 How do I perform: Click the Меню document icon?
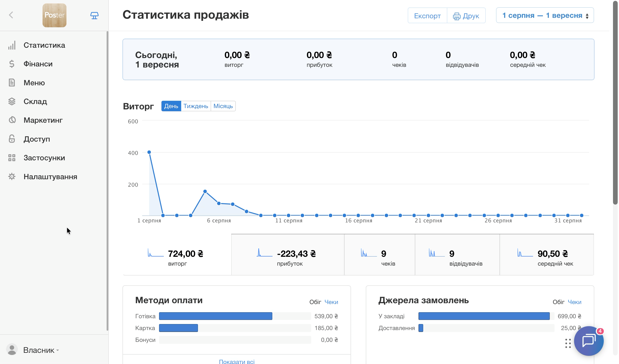point(12,83)
